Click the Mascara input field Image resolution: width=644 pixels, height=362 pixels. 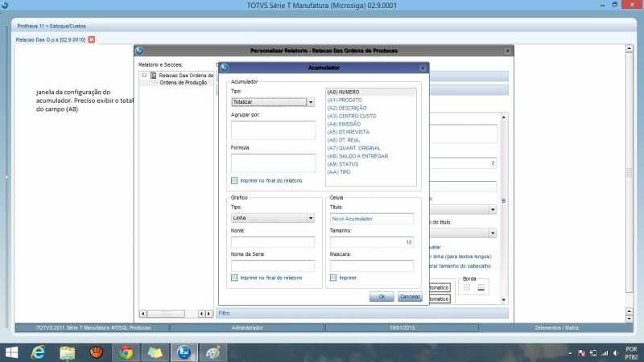[x=372, y=265]
